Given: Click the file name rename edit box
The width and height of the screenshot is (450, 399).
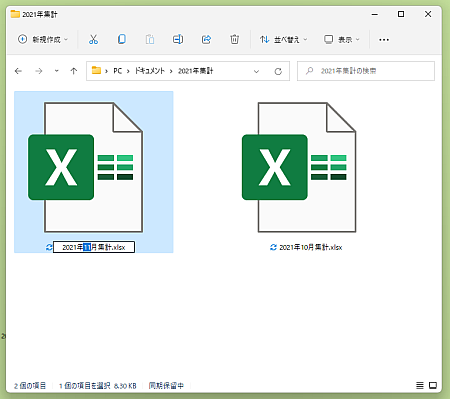Looking at the screenshot, I should point(94,247).
